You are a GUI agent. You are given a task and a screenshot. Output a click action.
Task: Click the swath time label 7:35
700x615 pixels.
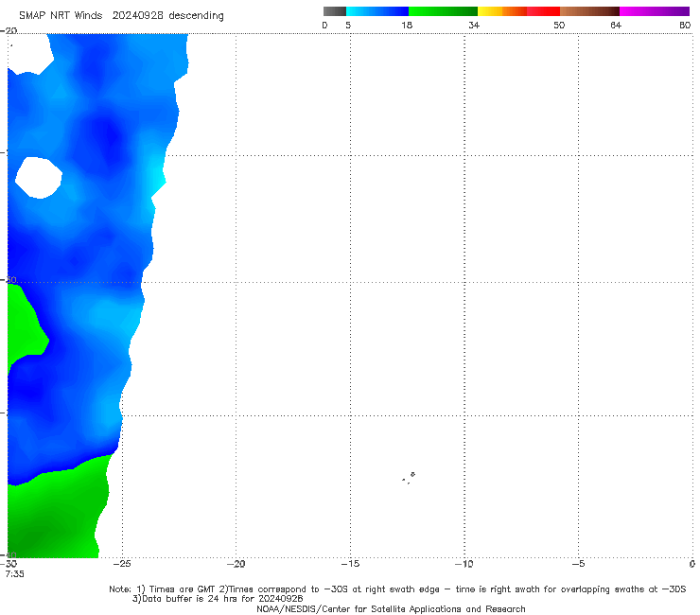[15, 574]
